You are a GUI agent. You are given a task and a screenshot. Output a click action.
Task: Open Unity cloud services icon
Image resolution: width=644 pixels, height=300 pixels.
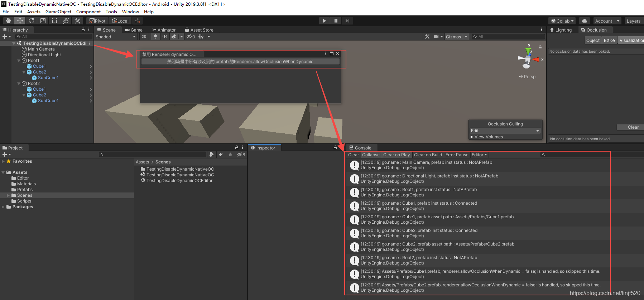click(x=585, y=21)
